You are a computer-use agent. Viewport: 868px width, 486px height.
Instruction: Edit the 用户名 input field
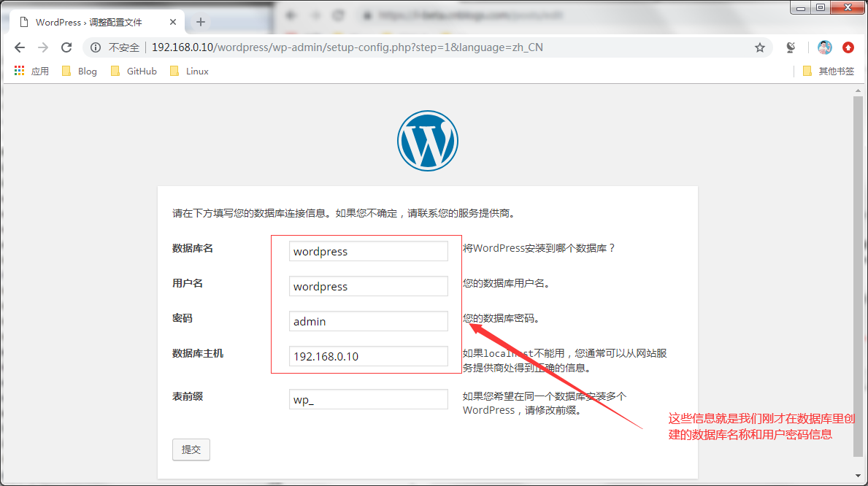368,286
